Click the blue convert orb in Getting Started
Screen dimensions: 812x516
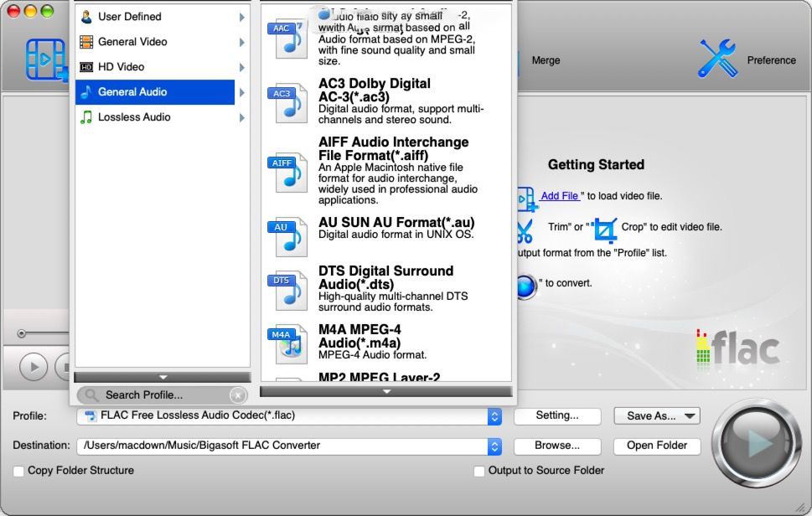526,286
